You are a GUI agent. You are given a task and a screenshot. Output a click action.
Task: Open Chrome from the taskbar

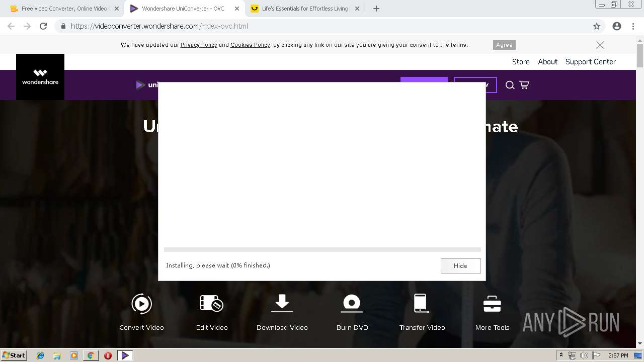point(91,355)
